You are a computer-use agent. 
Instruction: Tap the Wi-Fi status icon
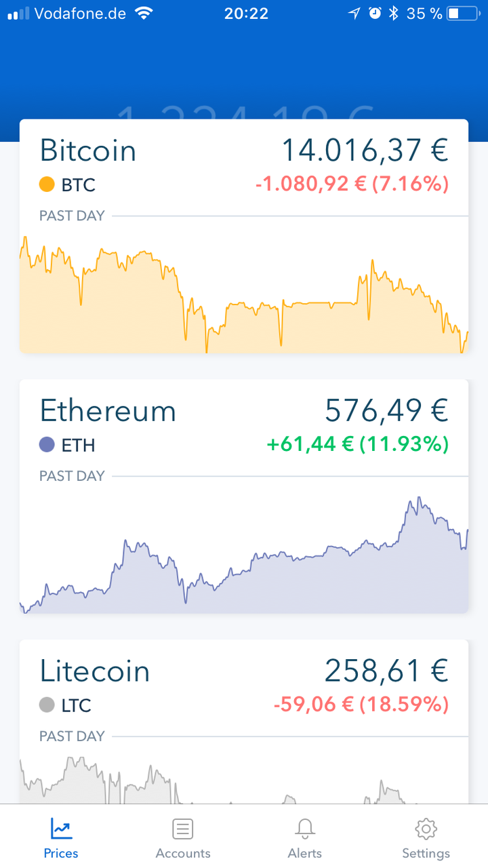(x=144, y=14)
